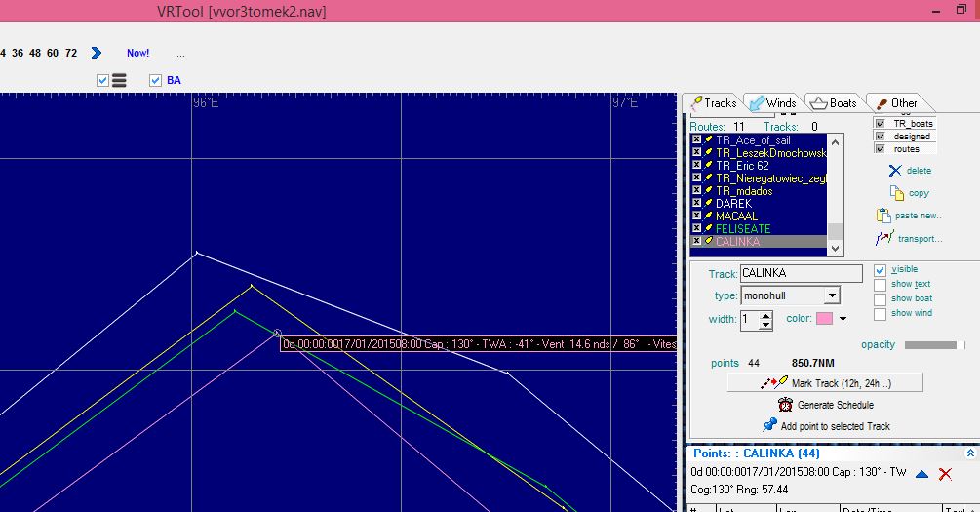Select the DAREK route
980x512 pixels.
(x=733, y=203)
